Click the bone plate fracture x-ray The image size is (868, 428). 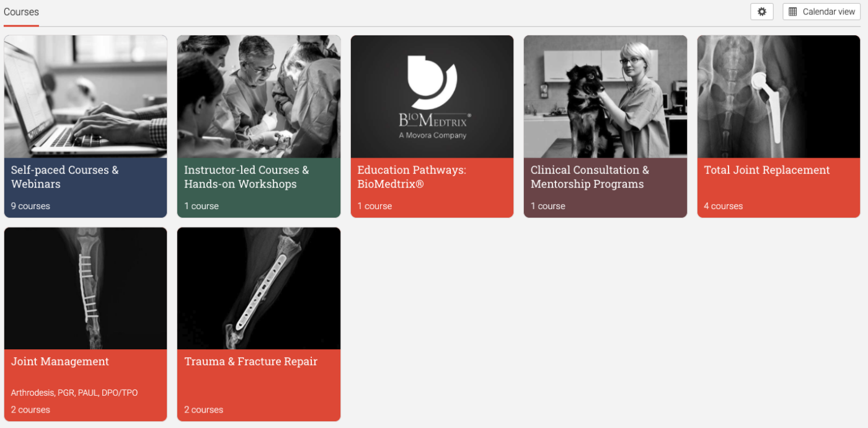point(259,288)
